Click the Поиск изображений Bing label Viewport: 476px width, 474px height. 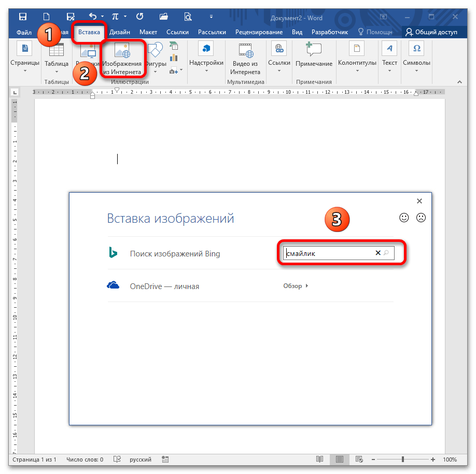175,253
